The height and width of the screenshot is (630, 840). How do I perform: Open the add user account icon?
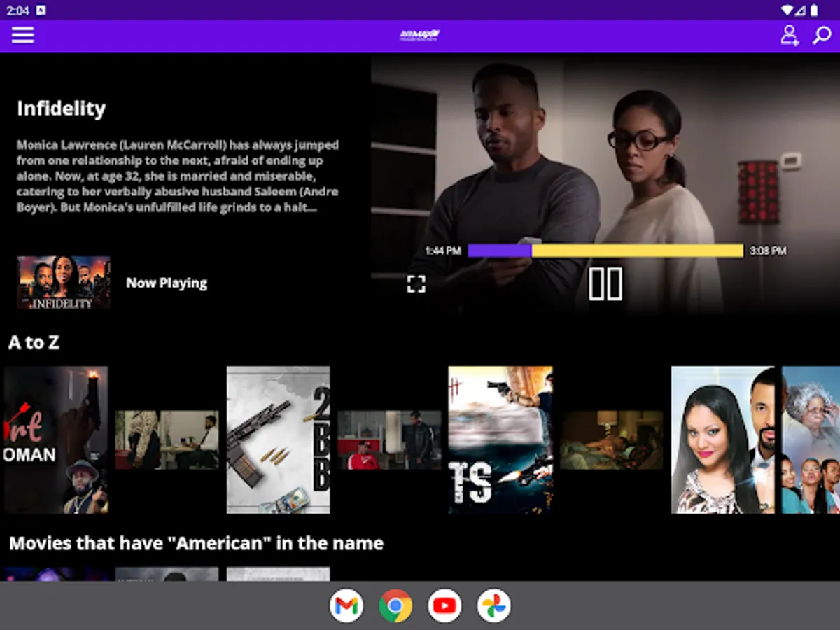pyautogui.click(x=790, y=35)
